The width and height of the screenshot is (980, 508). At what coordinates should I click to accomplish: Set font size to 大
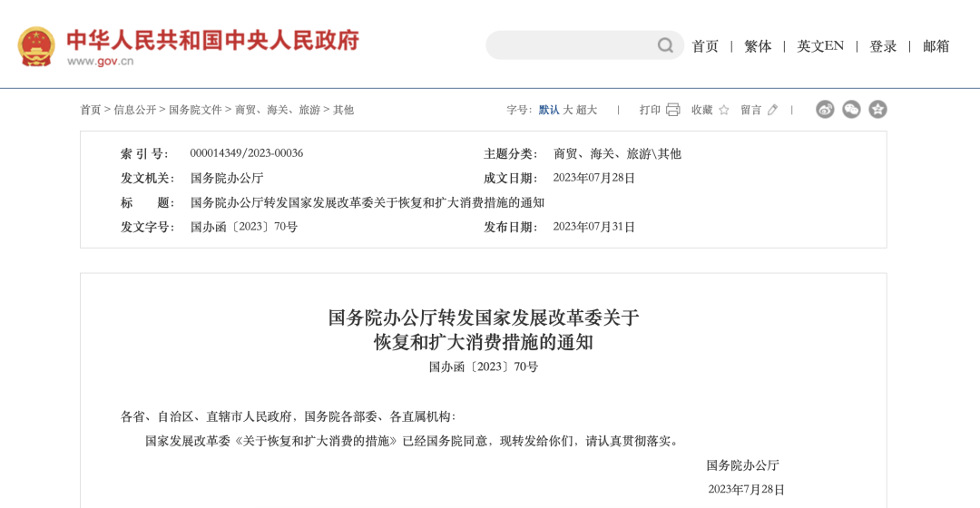pos(568,110)
